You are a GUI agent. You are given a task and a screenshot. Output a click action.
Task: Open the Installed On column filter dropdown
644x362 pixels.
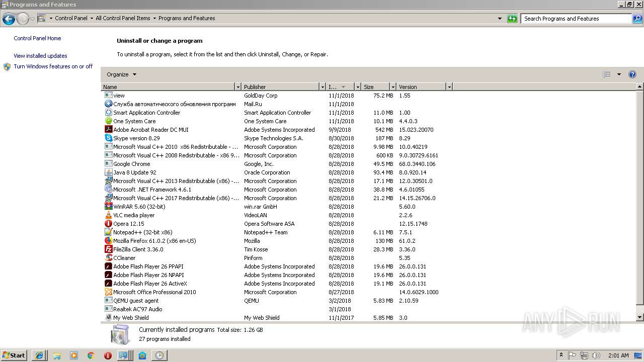(x=358, y=87)
